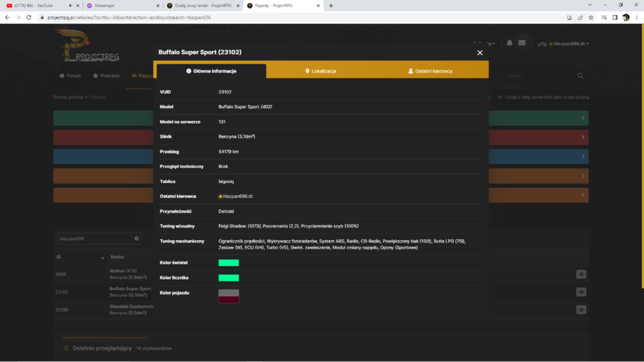Reload the page in the browser
This screenshot has height=362, width=644.
pos(29,17)
